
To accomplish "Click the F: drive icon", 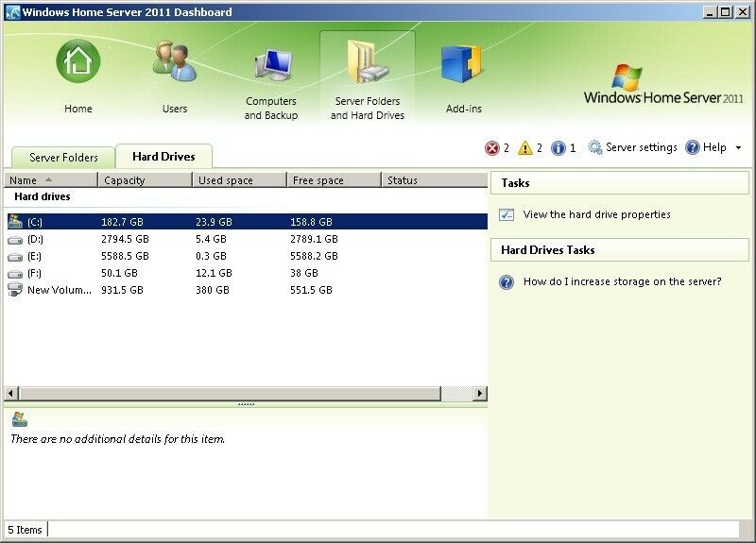I will (x=15, y=274).
